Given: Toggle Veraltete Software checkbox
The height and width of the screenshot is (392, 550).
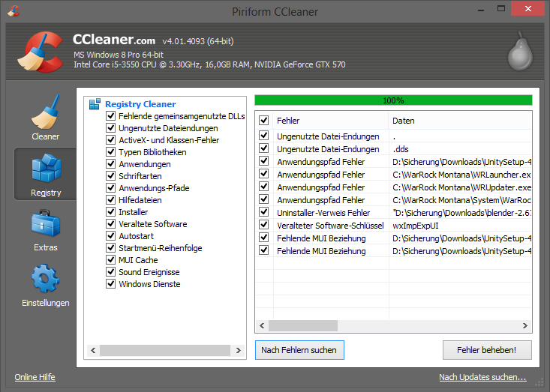Looking at the screenshot, I should (x=110, y=223).
